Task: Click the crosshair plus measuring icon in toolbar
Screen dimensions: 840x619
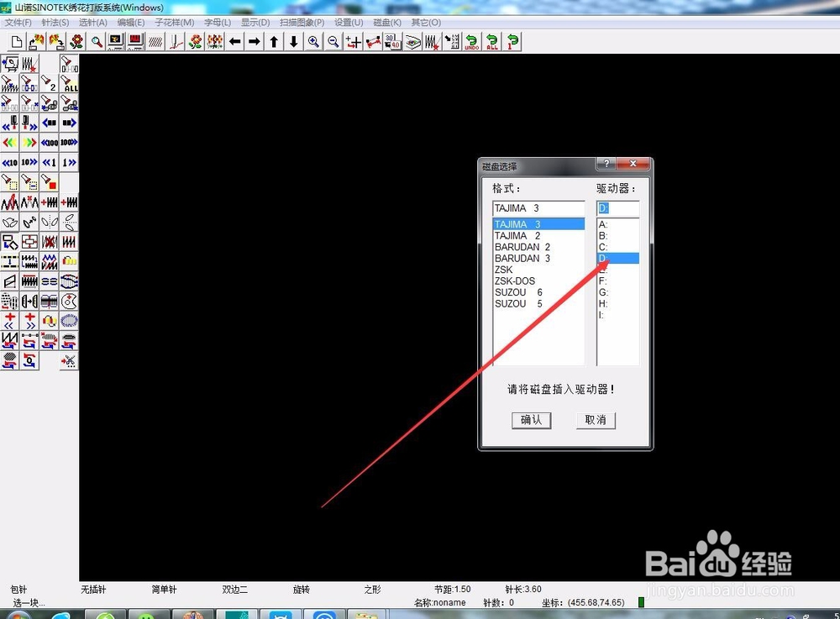Action: pos(354,42)
